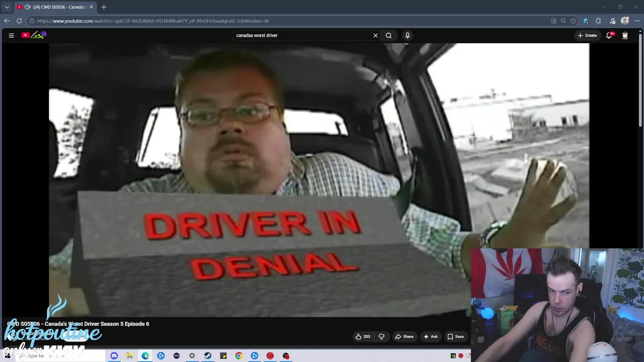Start voice search with microphone icon
Screen dimensions: 644x362
coord(408,35)
